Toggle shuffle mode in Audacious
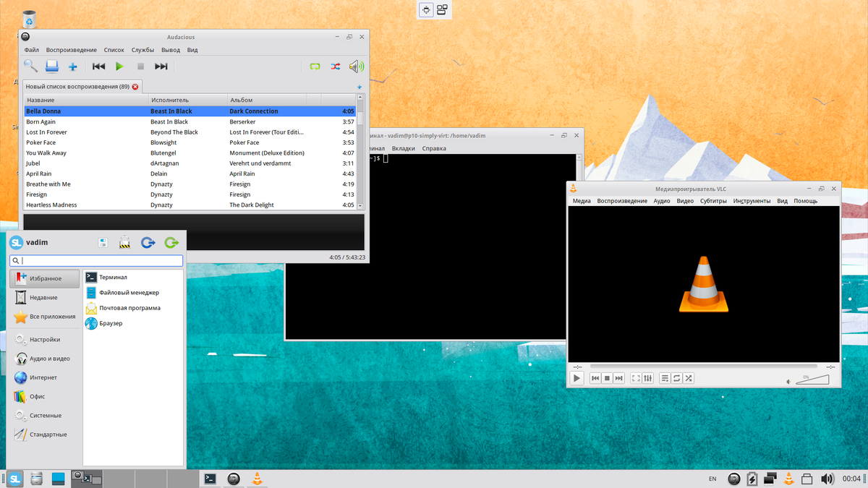The width and height of the screenshot is (868, 488). tap(336, 67)
